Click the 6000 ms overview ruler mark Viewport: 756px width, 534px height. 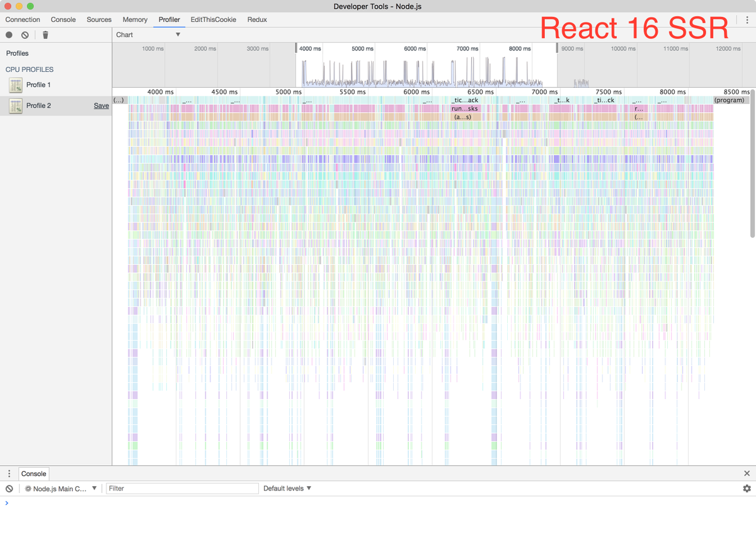[x=415, y=49]
